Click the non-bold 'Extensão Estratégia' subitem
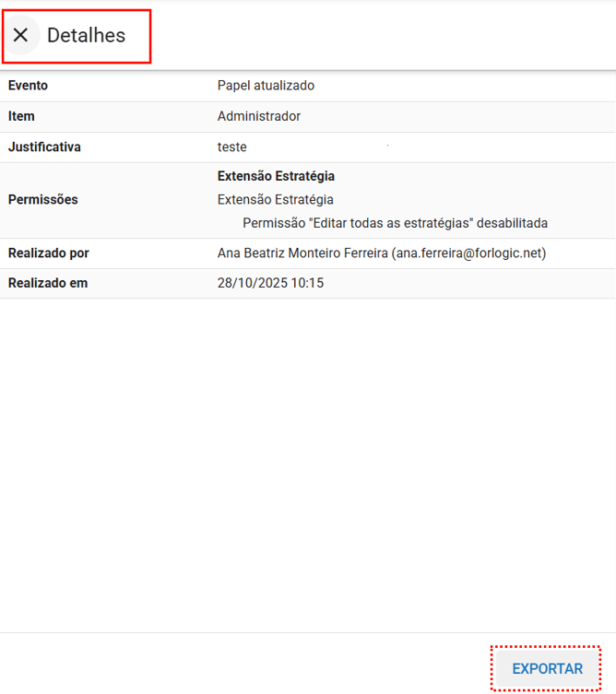 pyautogui.click(x=276, y=199)
